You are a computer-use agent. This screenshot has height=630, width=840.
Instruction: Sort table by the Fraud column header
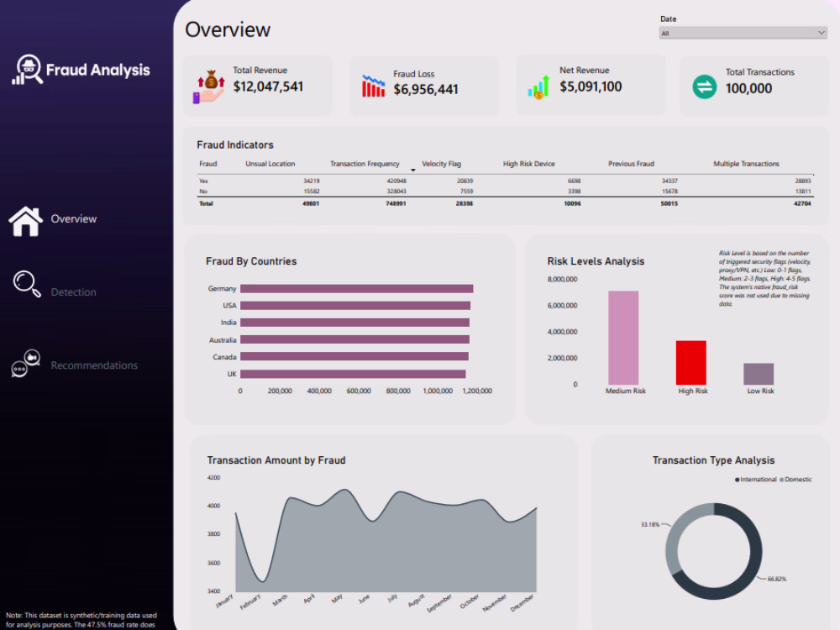(x=207, y=164)
